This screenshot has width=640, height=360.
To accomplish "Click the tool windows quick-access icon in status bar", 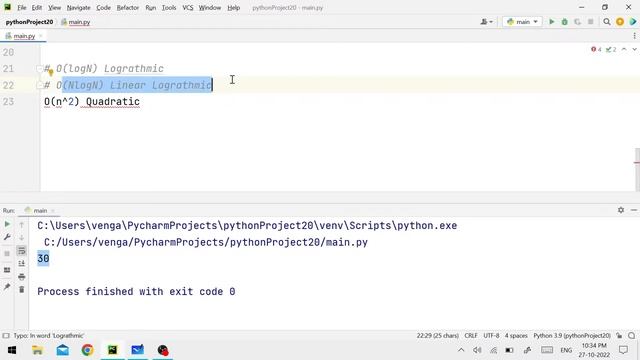I will pos(6,336).
